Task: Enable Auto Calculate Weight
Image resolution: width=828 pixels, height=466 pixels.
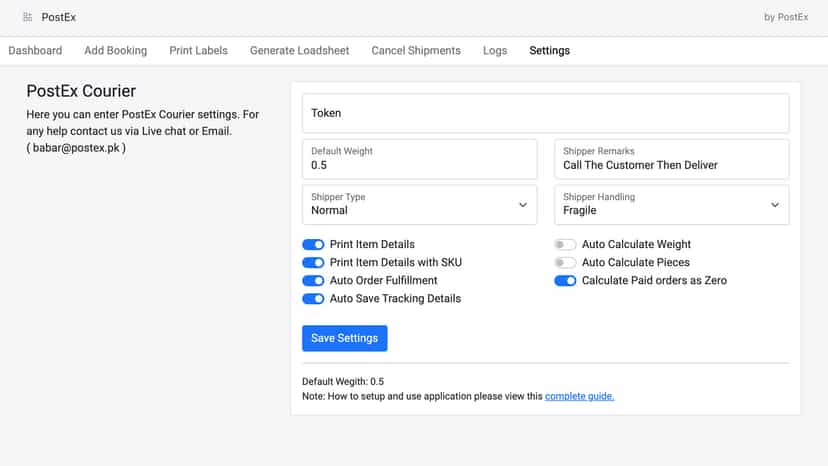Action: pyautogui.click(x=565, y=244)
